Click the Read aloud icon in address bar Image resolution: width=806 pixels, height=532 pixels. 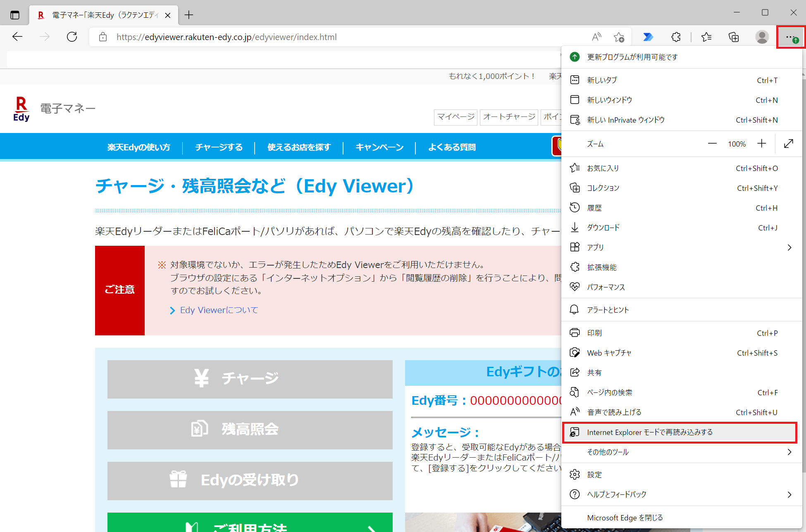pyautogui.click(x=596, y=37)
